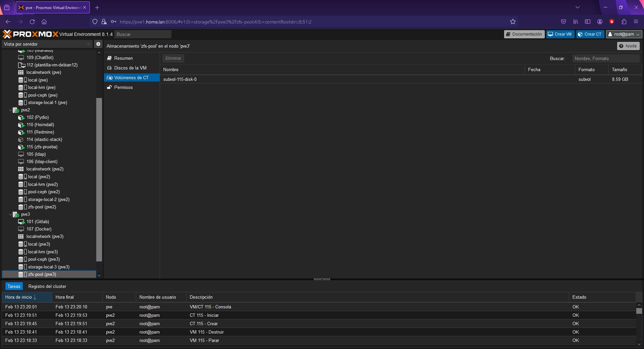
Task: Focus the Buscar field in header
Action: coord(143,34)
